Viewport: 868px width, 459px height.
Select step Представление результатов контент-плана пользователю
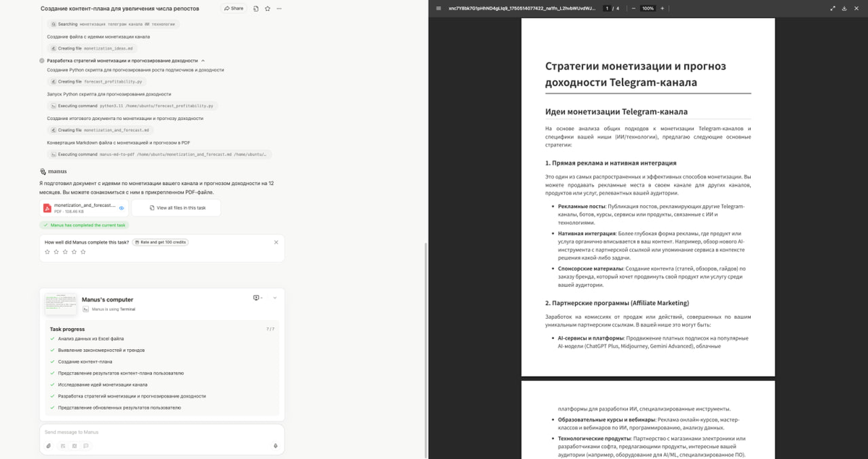click(x=120, y=373)
